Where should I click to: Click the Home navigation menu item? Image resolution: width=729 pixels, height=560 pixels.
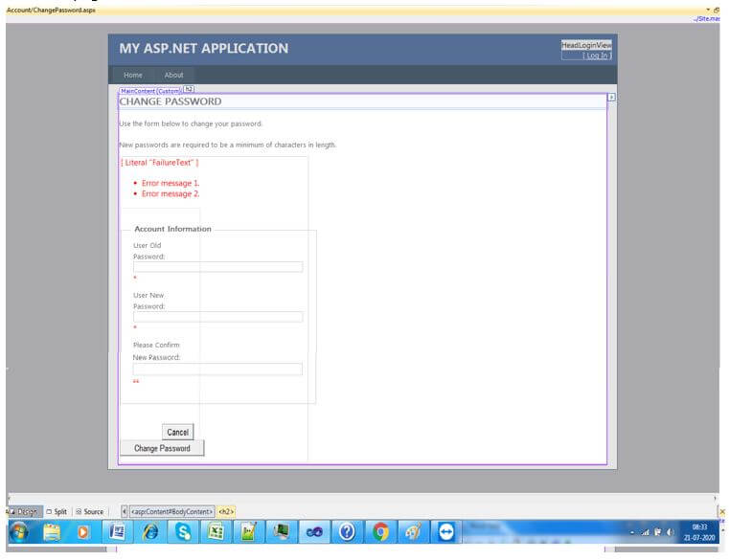pos(133,75)
